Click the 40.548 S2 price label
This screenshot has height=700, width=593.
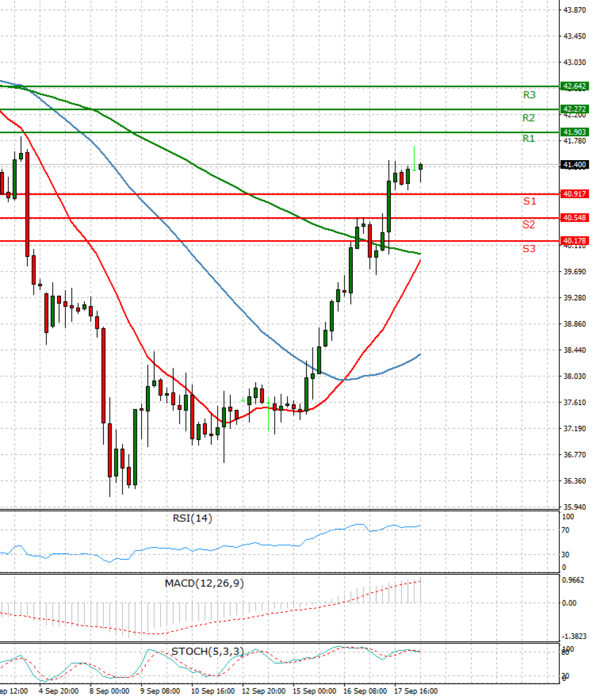[574, 218]
